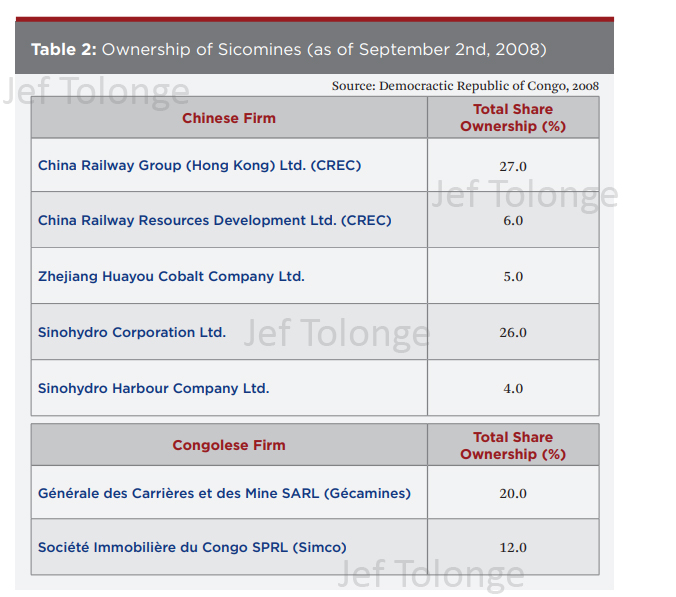676x597 pixels.
Task: Click 'China Railway Group (Hong Kong) Ltd. (CREC)'
Action: 200,166
